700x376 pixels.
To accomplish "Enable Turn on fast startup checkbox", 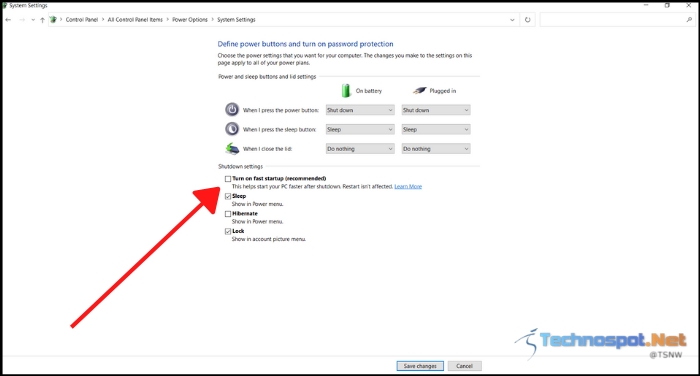I will [228, 179].
